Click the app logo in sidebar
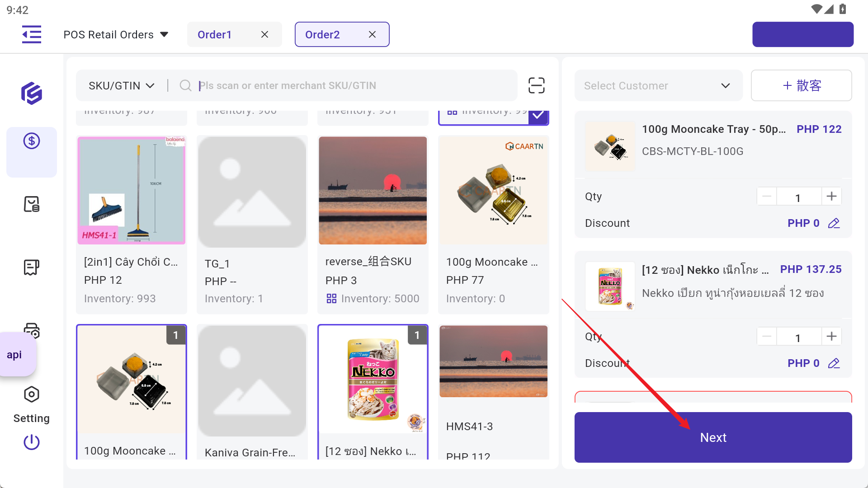This screenshot has height=488, width=868. (x=32, y=94)
